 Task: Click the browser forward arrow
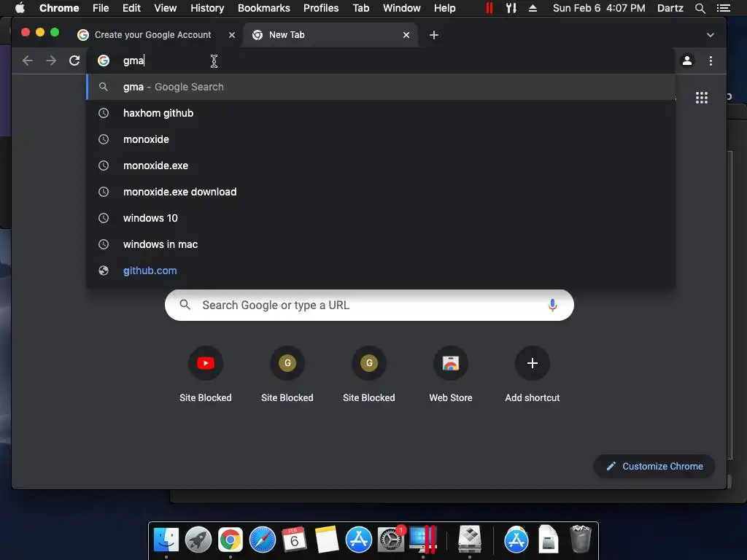coord(51,61)
